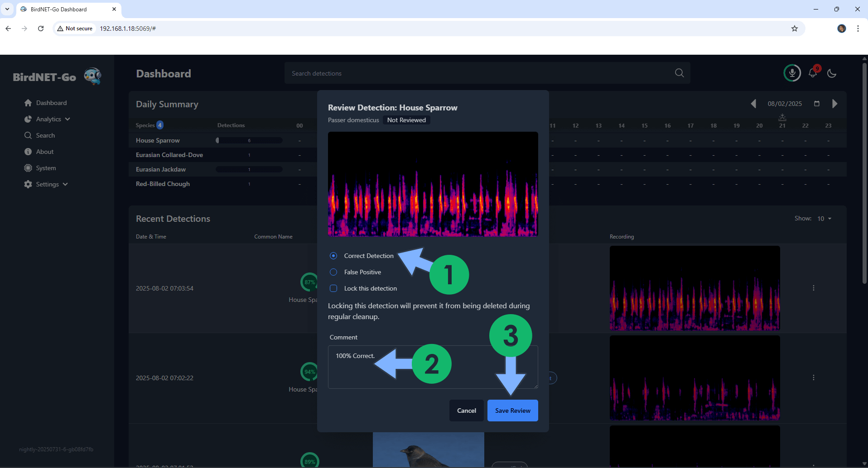This screenshot has height=468, width=868.
Task: Go to next day arrow
Action: (834, 104)
